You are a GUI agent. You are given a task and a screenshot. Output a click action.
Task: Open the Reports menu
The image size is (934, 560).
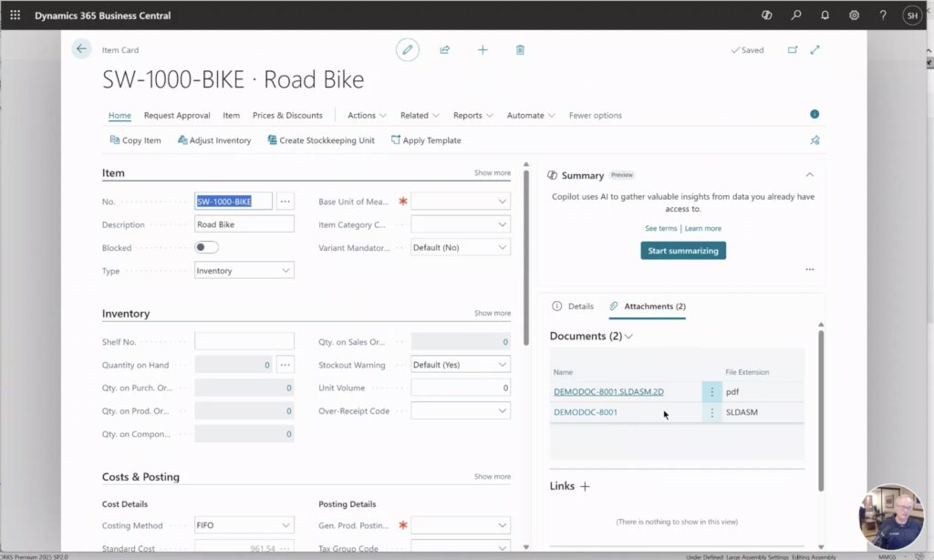pos(473,116)
